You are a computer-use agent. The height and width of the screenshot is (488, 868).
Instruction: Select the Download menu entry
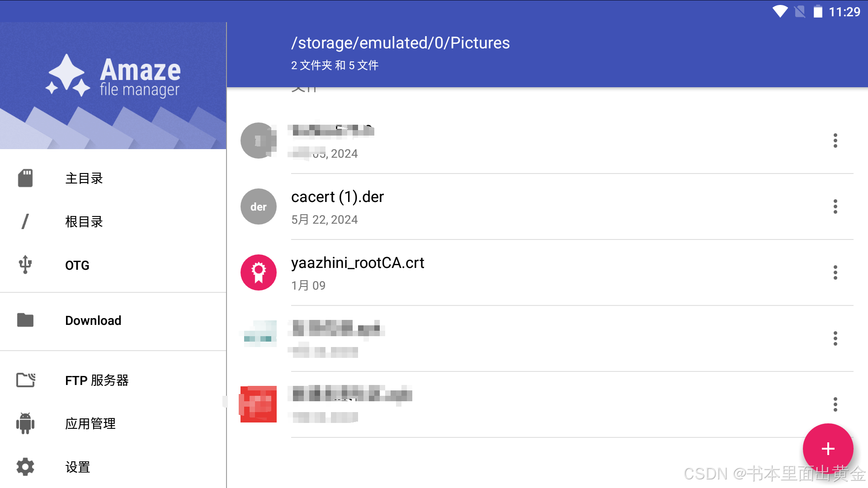[x=93, y=320]
